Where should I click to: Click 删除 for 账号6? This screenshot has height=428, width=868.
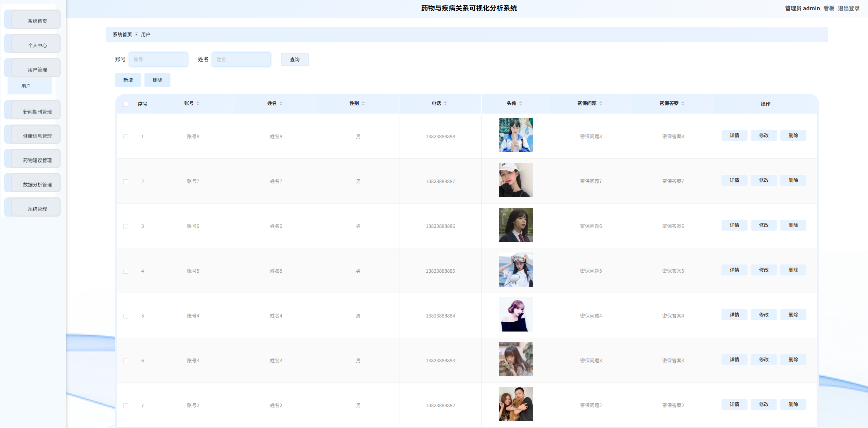793,225
